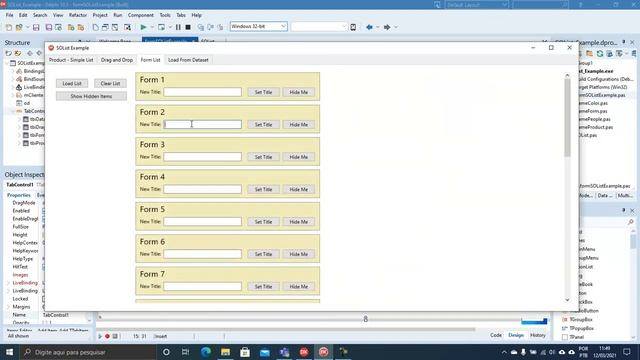This screenshot has width=640, height=360.
Task: Click the Design tab at bottom of editor
Action: (516, 335)
